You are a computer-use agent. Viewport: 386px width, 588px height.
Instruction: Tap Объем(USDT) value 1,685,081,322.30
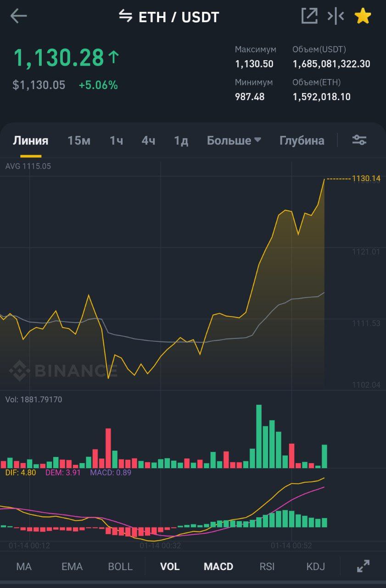(x=331, y=64)
